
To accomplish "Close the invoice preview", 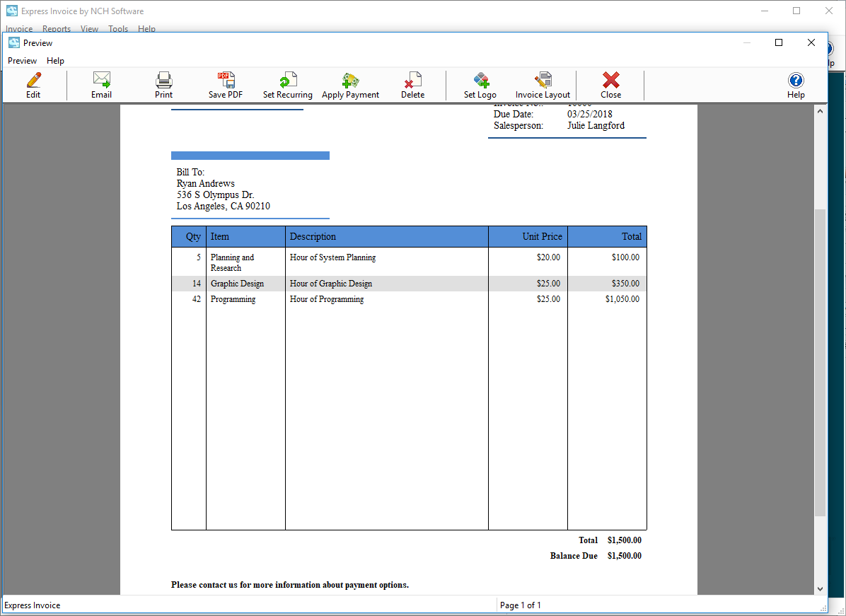I will [x=610, y=84].
